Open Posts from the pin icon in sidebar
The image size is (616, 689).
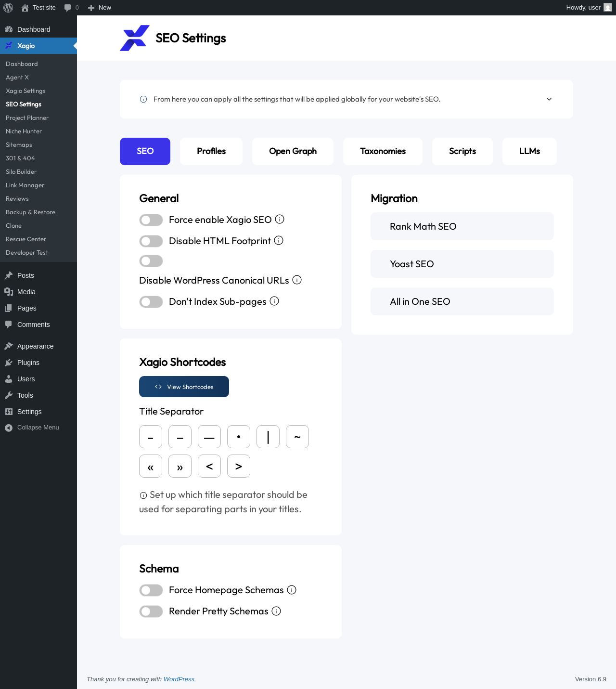click(9, 275)
